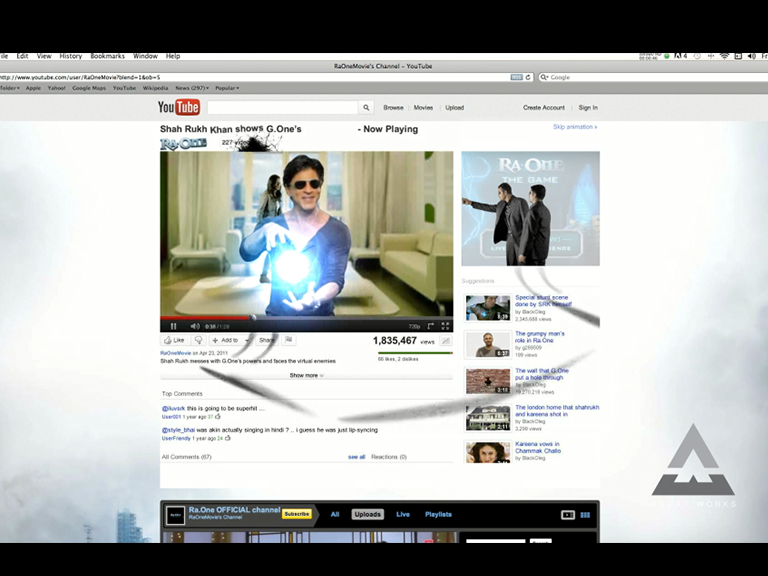Select the Uploads channel tab
The width and height of the screenshot is (768, 576).
tap(367, 514)
